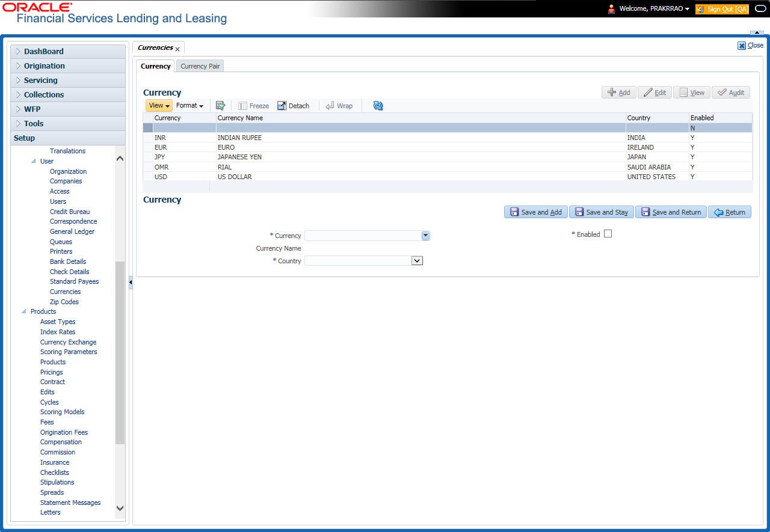The height and width of the screenshot is (532, 770).
Task: Click the navigation tree scroll down arrow
Action: point(120,508)
